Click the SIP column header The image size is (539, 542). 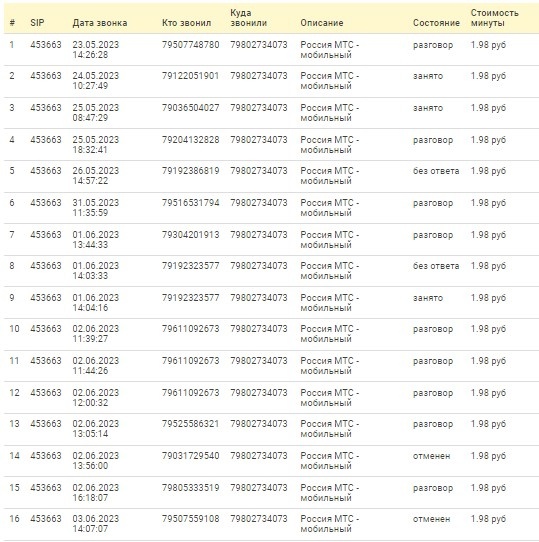point(37,23)
